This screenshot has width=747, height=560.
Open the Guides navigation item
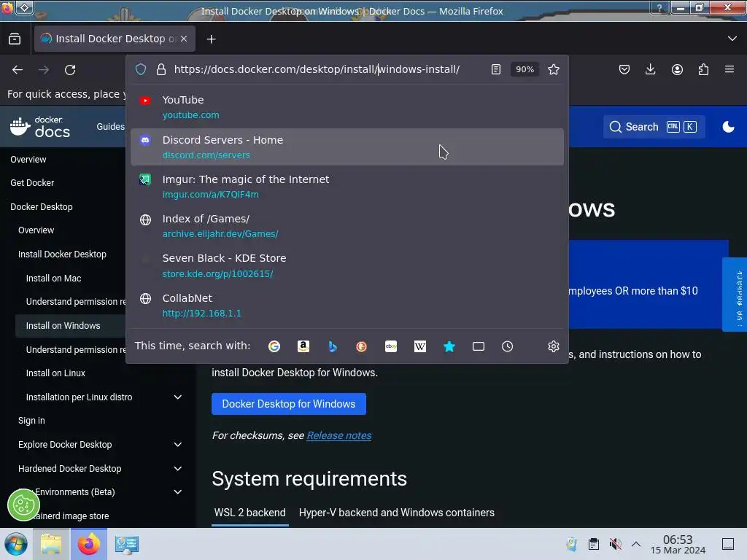point(111,127)
